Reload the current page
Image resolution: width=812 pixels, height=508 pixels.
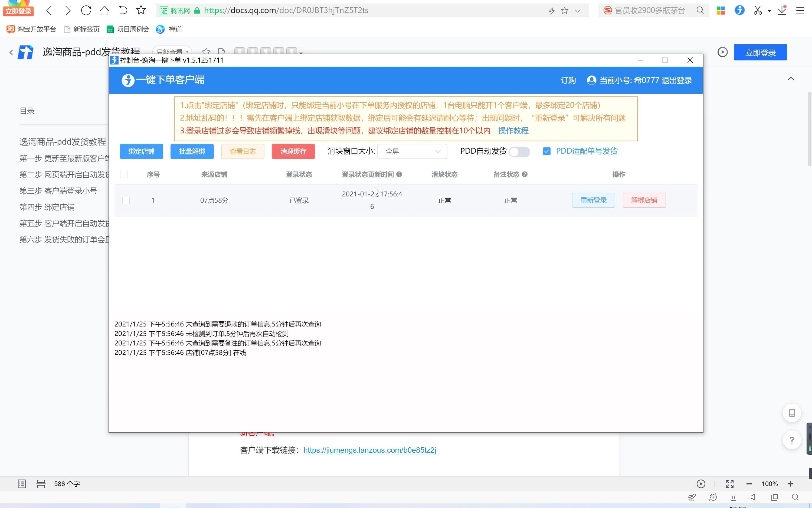tap(86, 10)
